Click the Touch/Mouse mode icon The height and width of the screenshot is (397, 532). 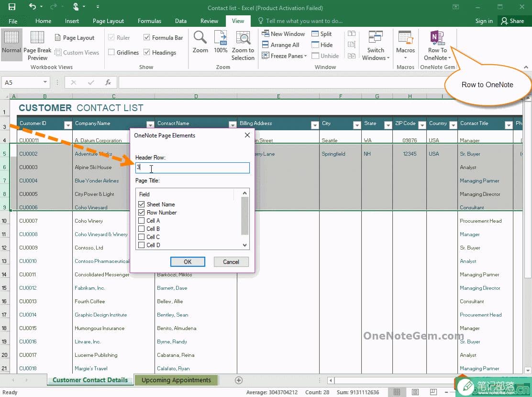click(76, 6)
